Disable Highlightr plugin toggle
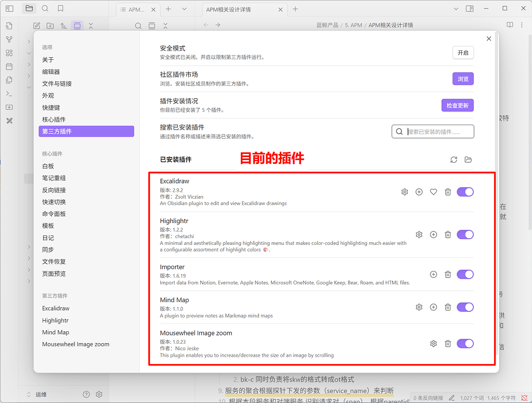Viewport: 532px width, 403px height. pyautogui.click(x=465, y=235)
